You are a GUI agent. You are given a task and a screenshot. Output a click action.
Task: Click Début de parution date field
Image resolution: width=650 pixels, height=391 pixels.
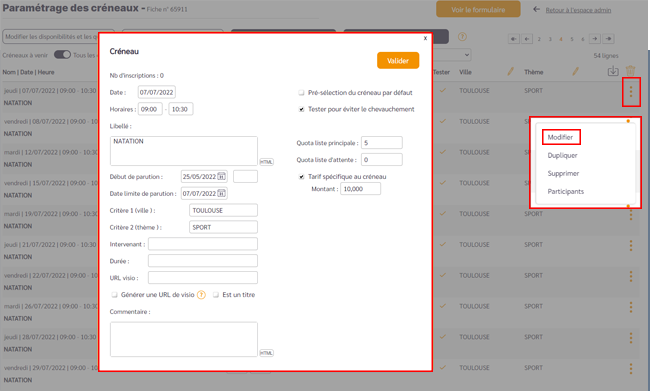(x=204, y=177)
